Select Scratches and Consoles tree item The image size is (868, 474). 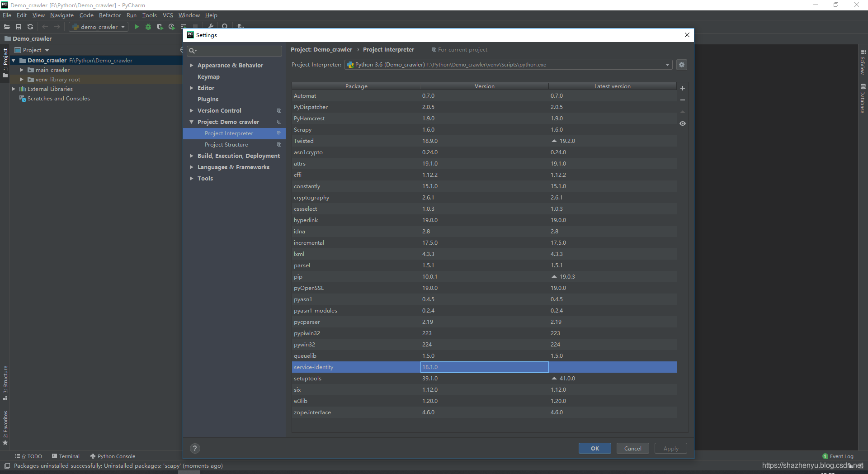54,99
